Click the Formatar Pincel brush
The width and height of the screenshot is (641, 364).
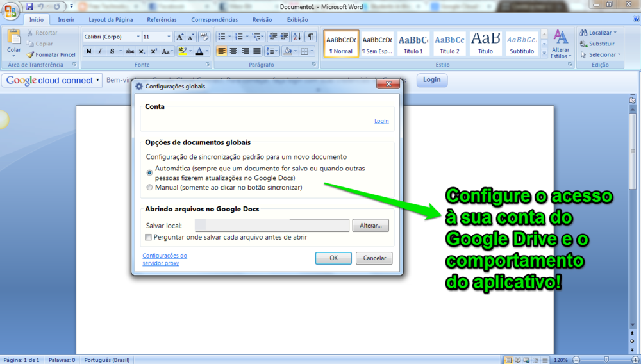(x=51, y=55)
